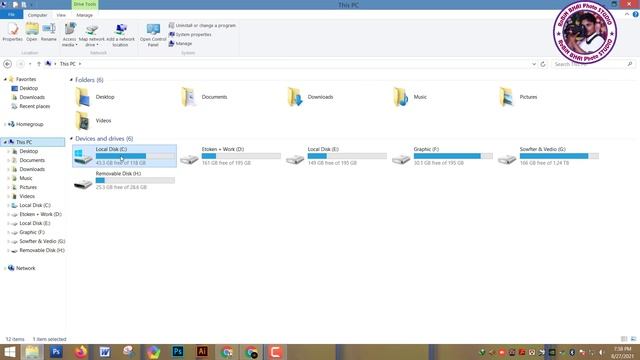Click the Windows Start button
The image size is (640, 360).
[x=9, y=352]
